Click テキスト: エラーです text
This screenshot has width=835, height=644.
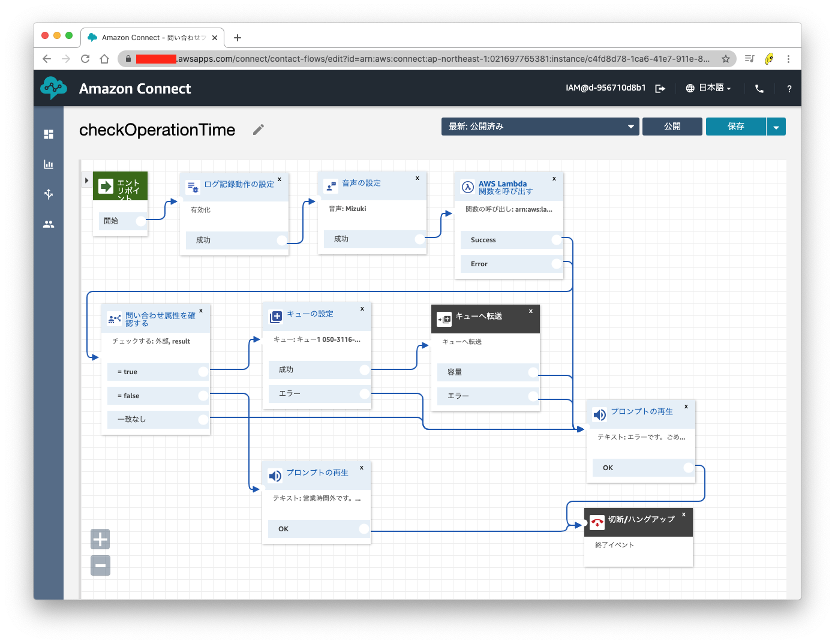coord(641,437)
